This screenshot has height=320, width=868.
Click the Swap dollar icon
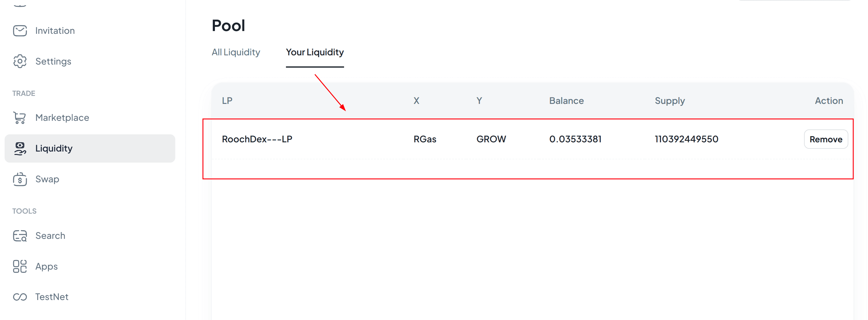tap(20, 179)
